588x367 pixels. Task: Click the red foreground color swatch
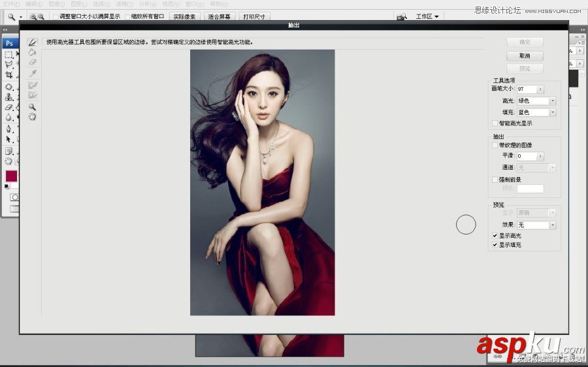pyautogui.click(x=11, y=176)
